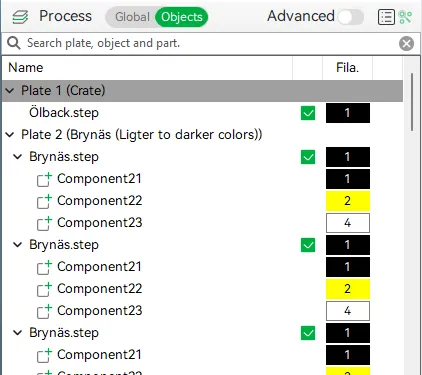Open black filament swatch of first Brynäs.step
422x375 pixels.
348,157
